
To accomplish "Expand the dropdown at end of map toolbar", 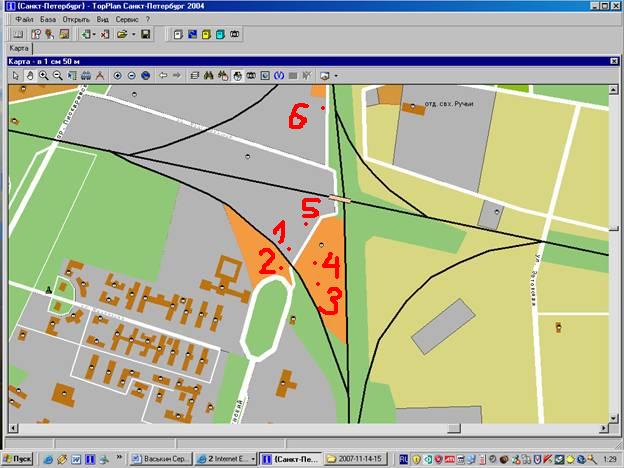I will point(336,75).
